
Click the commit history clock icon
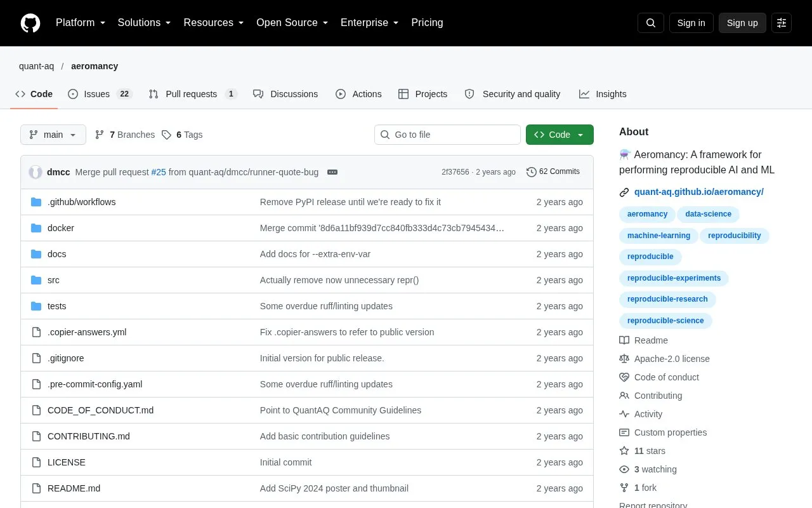532,171
